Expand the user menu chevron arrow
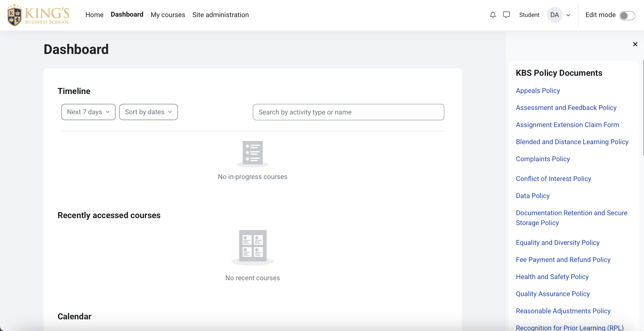 point(568,15)
